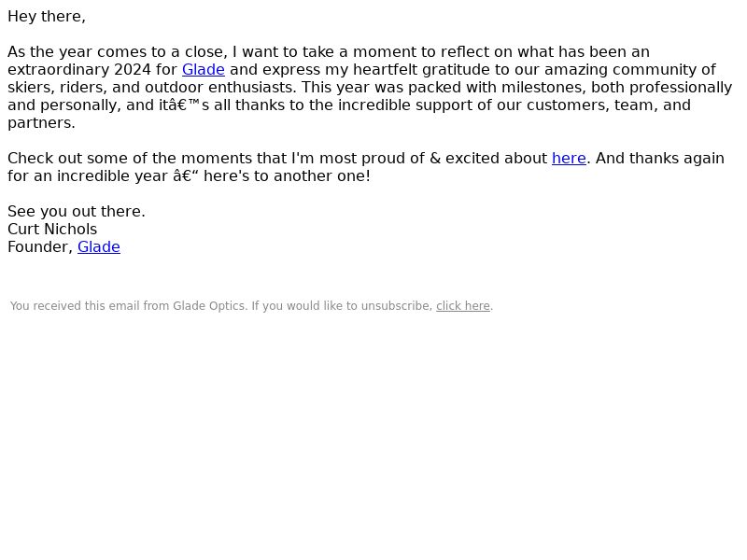Click "As the year comes to a close"
Viewport: 747px width, 560px height.
click(116, 52)
